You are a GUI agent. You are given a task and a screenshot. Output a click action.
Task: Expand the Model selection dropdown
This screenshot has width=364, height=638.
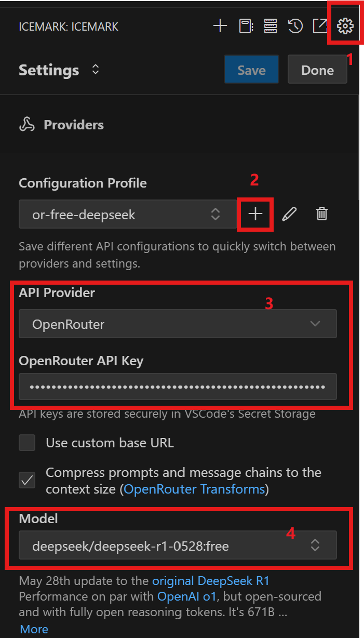tap(178, 546)
